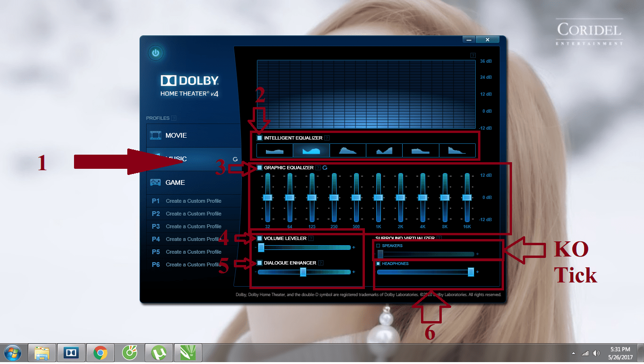Select the third equalizer preset curve

tap(347, 150)
